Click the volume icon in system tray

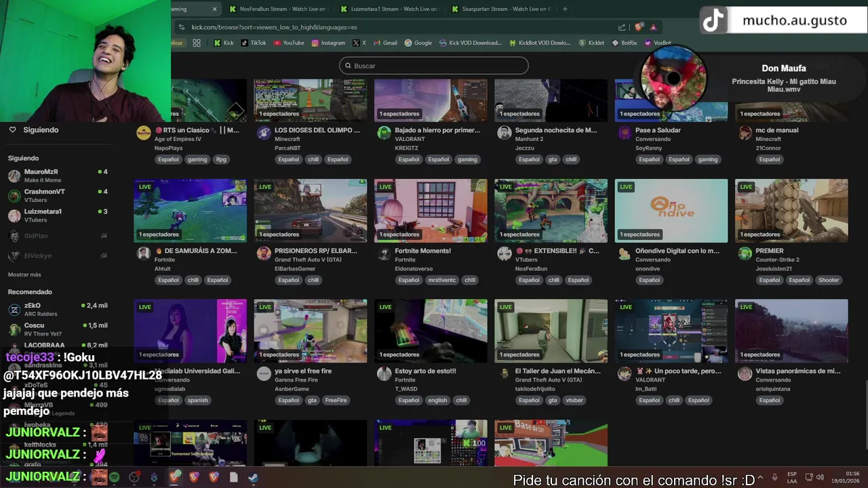[820, 477]
